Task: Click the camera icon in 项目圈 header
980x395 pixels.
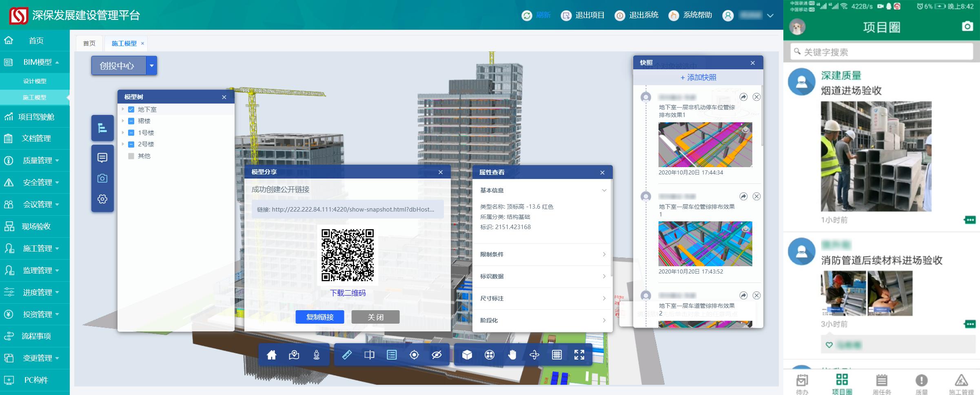Action: pos(967,26)
